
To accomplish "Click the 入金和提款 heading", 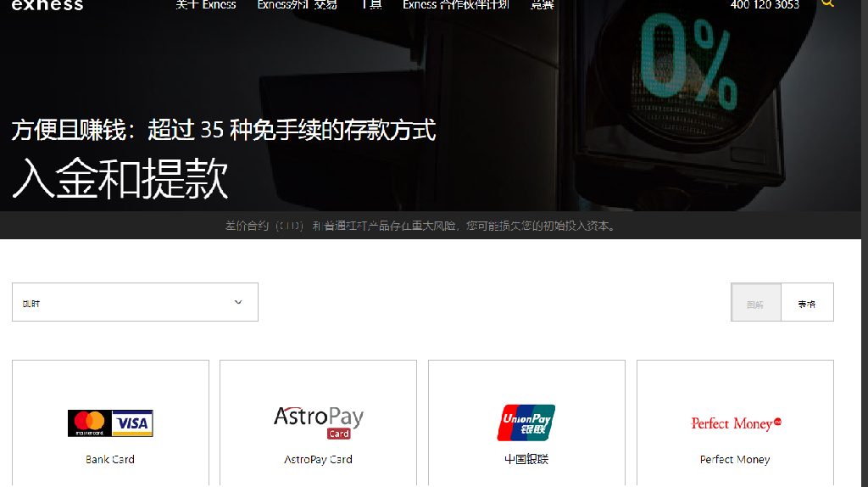I will coord(120,178).
